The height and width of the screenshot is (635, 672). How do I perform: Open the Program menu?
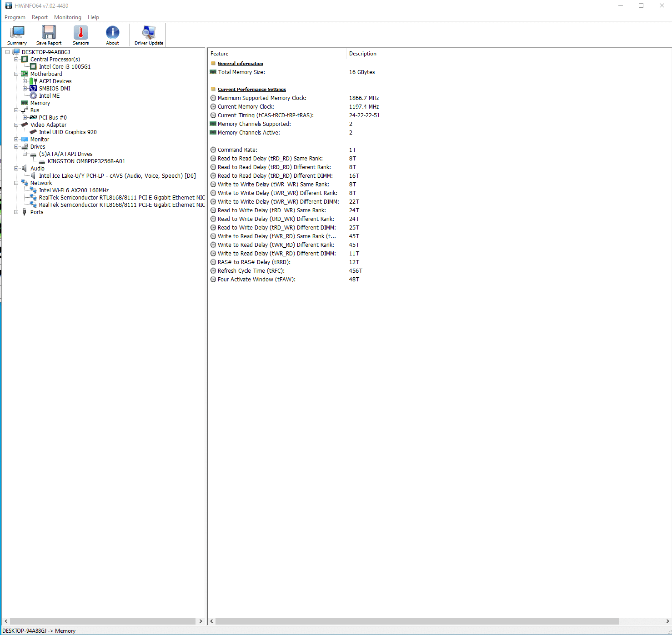15,17
